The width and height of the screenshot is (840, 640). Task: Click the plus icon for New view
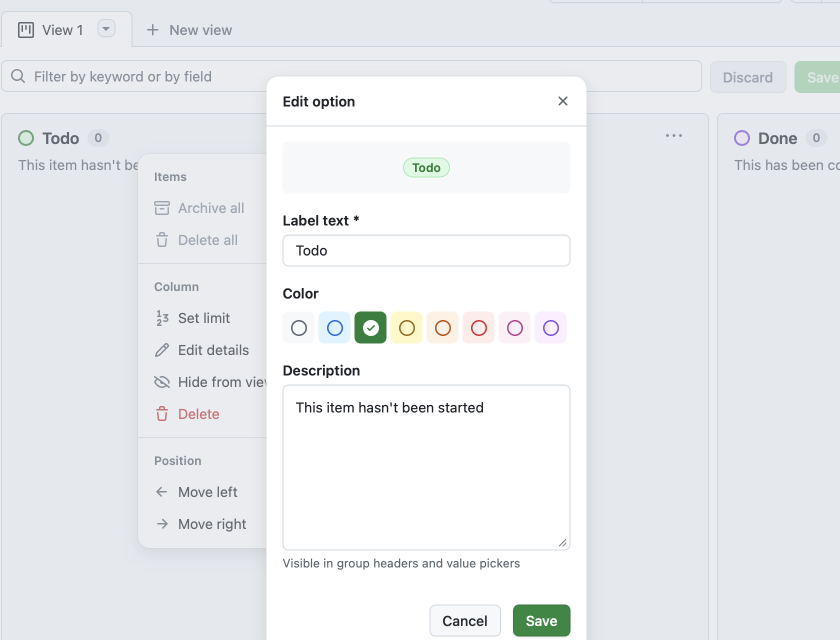pyautogui.click(x=152, y=30)
